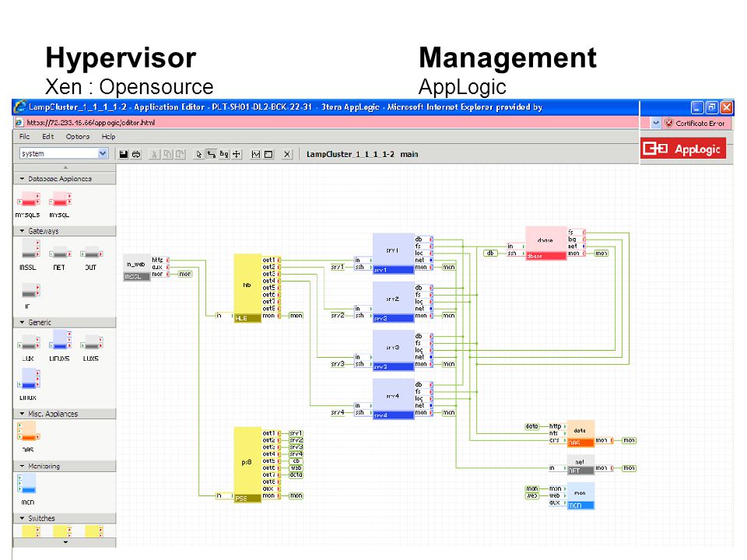Click the palette scroll-down arrow
Image resolution: width=747 pixels, height=560 pixels.
[x=65, y=542]
